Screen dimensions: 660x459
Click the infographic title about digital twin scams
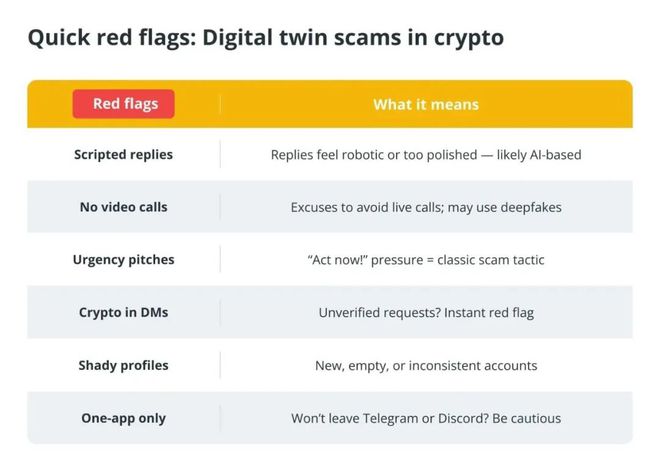tap(266, 38)
